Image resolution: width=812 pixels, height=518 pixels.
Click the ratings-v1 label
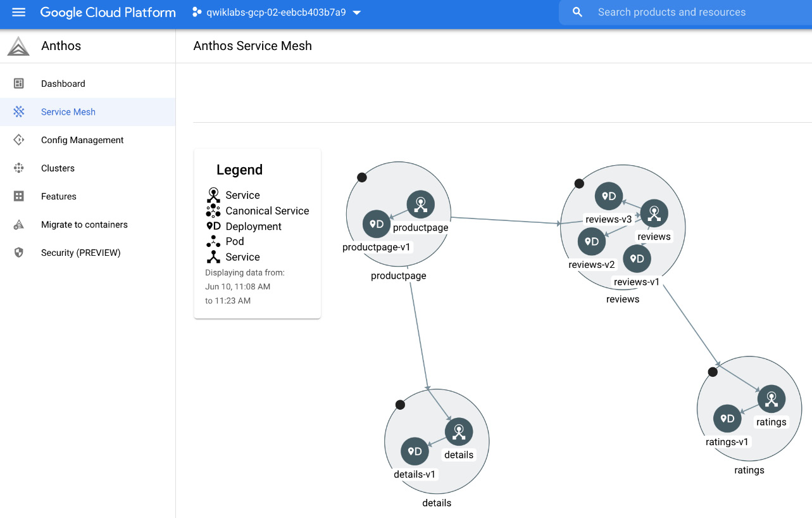(727, 442)
